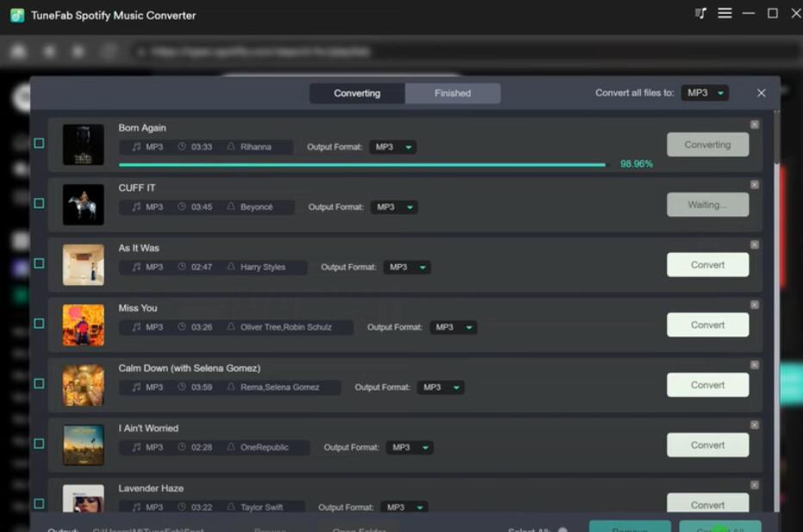Click the artist name OneRepublic
803x532 pixels.
coord(265,448)
